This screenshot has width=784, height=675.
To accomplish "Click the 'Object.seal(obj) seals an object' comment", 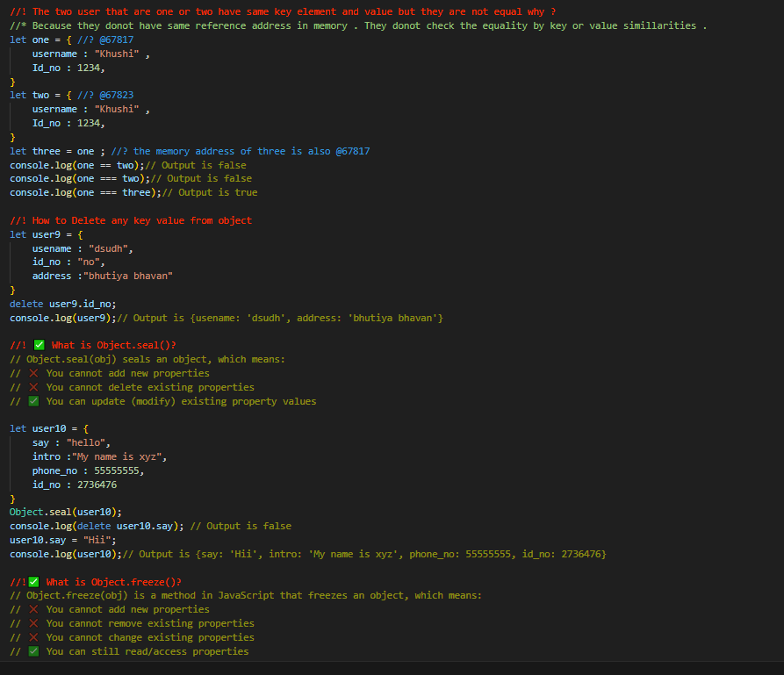I will 147,360.
